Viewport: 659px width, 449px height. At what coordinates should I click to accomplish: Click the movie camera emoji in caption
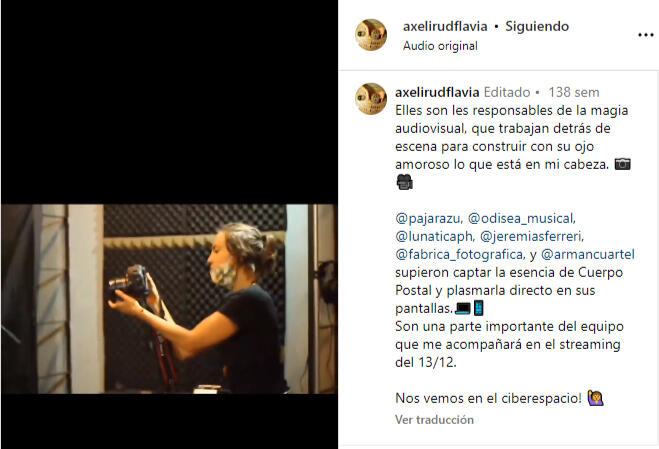tap(404, 182)
